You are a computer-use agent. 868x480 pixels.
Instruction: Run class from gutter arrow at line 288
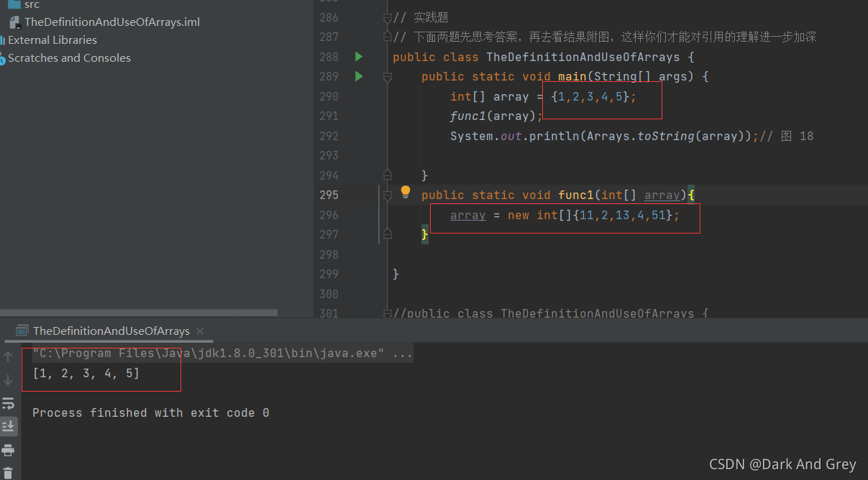click(x=359, y=57)
